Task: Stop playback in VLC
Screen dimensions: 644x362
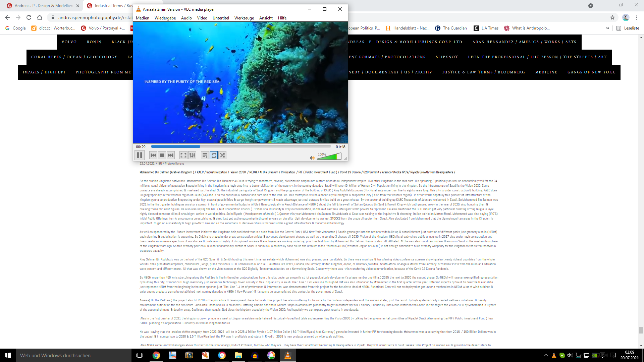Action: (x=162, y=155)
